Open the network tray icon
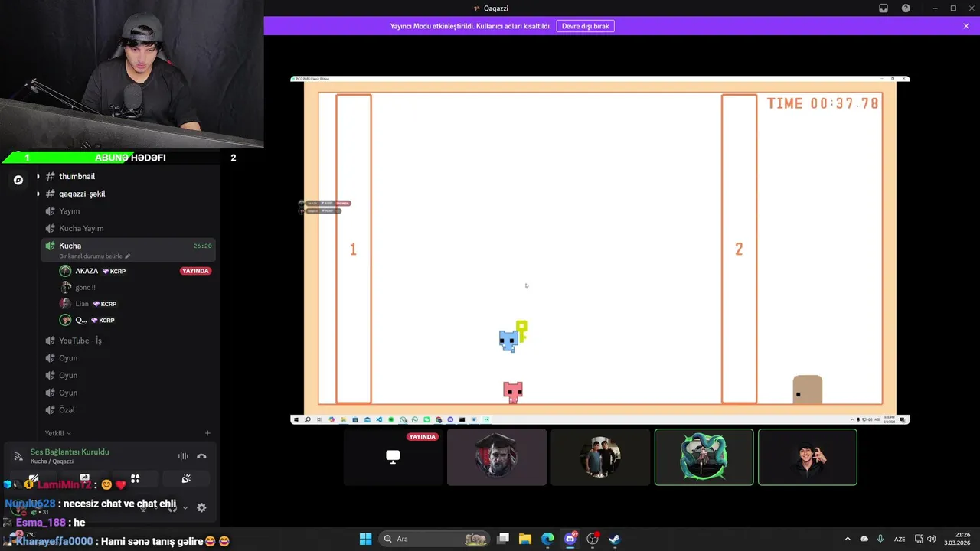Screen dimensions: 980x551 click(919, 539)
